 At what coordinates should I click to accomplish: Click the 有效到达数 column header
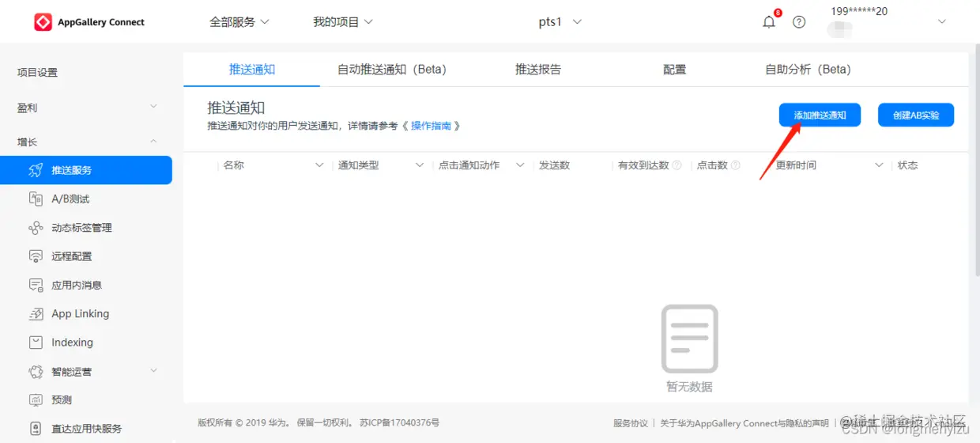[x=643, y=165]
